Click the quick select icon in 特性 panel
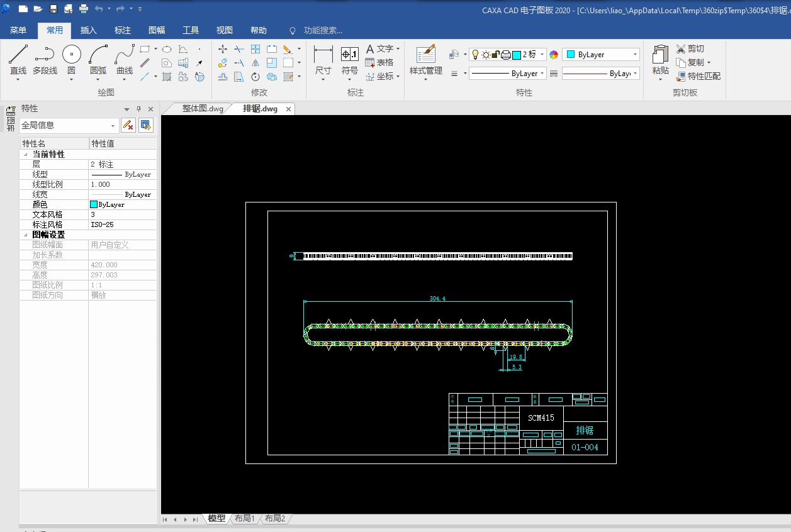Image resolution: width=791 pixels, height=532 pixels. pos(146,126)
